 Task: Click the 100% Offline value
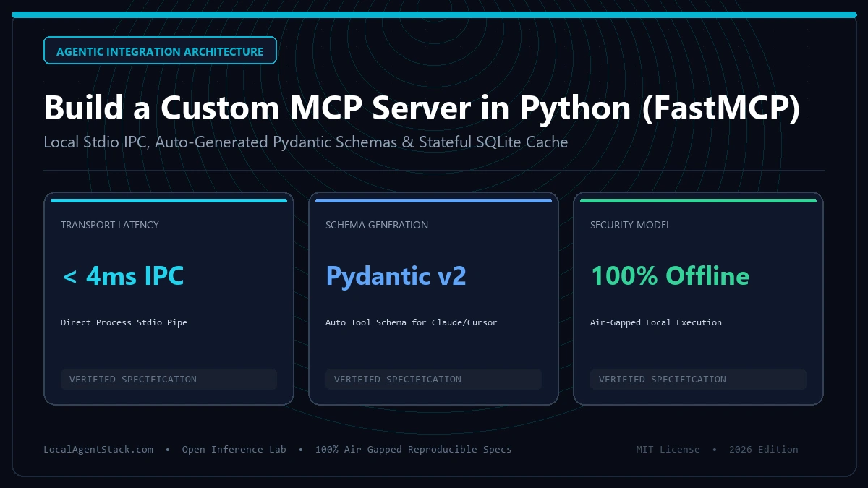[x=670, y=275]
